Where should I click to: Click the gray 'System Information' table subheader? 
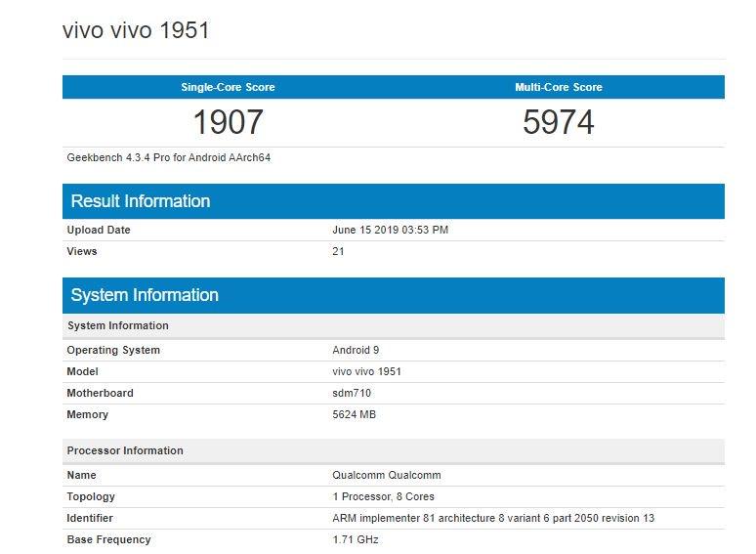point(394,326)
